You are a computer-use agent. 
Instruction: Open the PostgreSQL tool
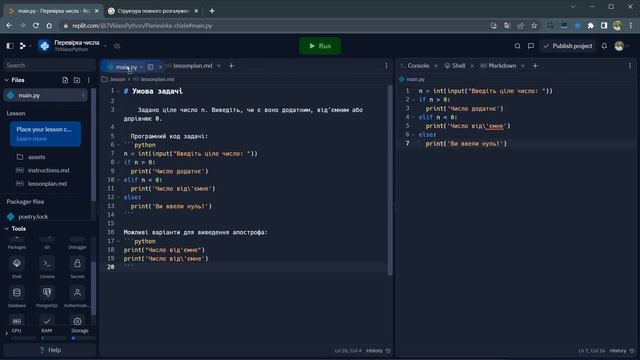47,296
